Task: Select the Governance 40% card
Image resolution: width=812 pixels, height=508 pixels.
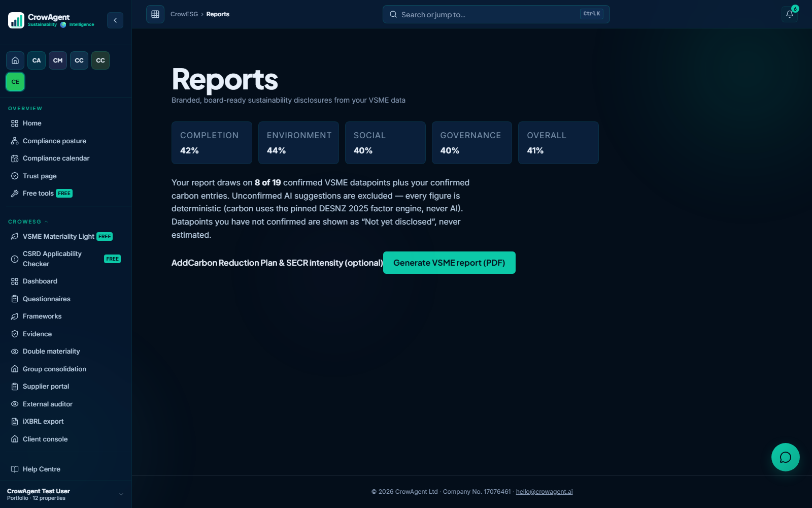Action: [472, 143]
